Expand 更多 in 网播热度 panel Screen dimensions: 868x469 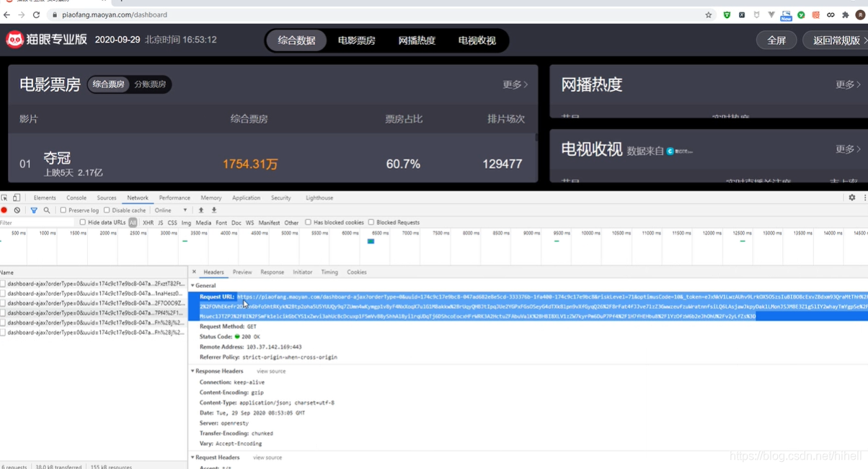(x=848, y=84)
